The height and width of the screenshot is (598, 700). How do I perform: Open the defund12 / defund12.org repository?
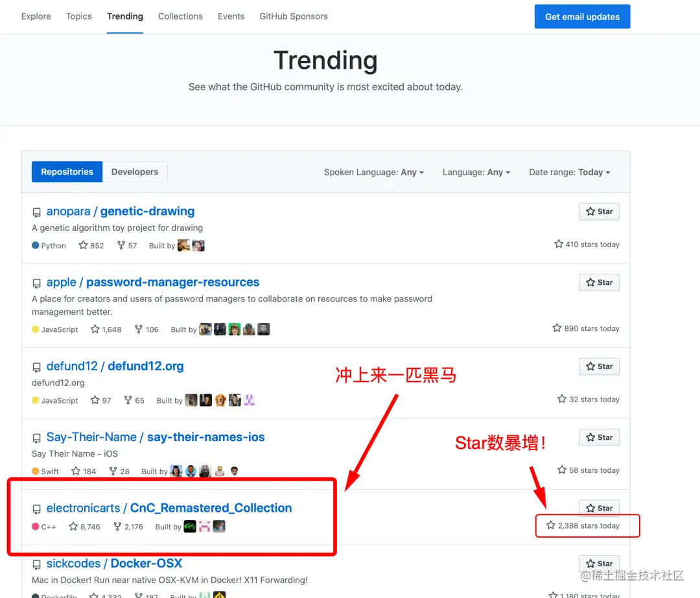pos(115,366)
